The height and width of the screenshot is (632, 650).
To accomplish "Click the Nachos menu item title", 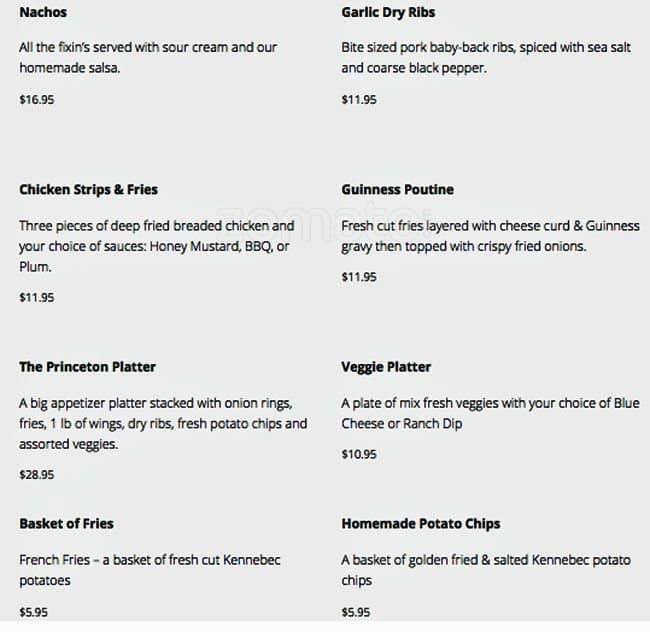I will (x=43, y=12).
